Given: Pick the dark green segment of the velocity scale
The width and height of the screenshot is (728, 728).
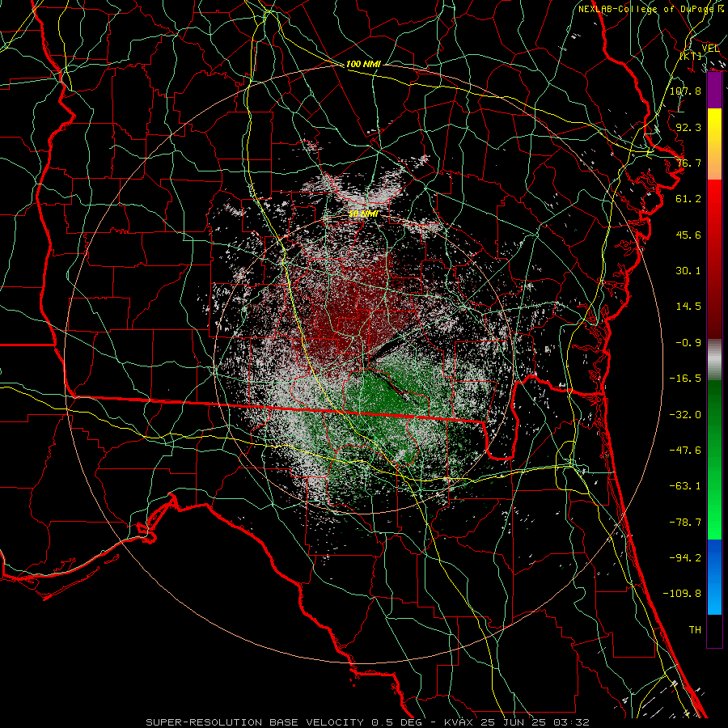Looking at the screenshot, I should (x=714, y=408).
